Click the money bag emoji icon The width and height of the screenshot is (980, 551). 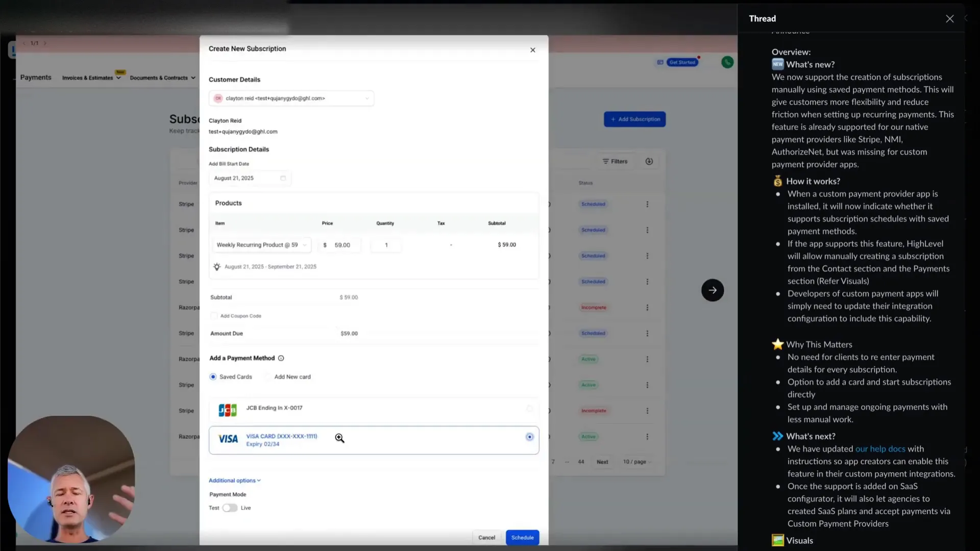tap(777, 181)
